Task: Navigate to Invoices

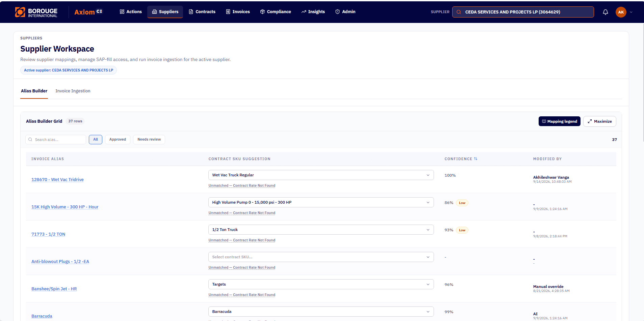Action: (x=238, y=12)
